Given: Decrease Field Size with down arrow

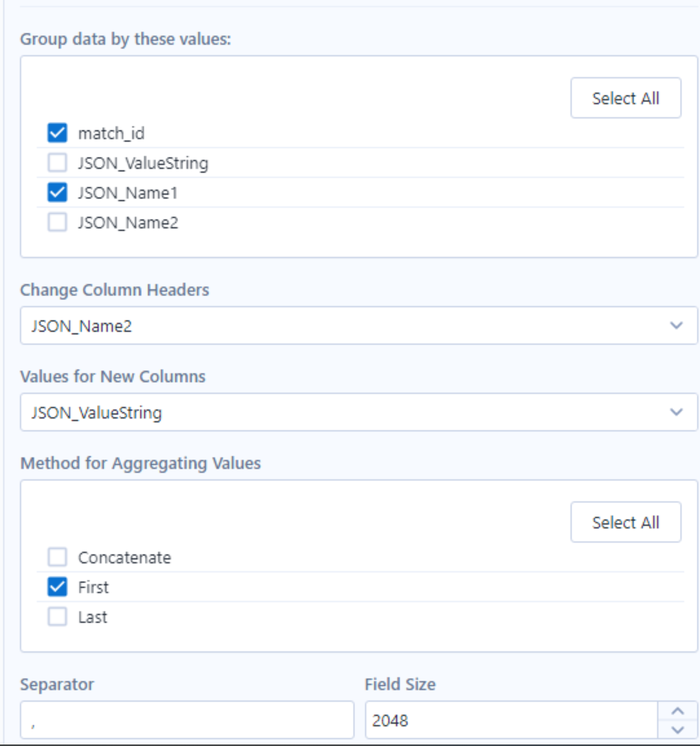Looking at the screenshot, I should (x=678, y=729).
